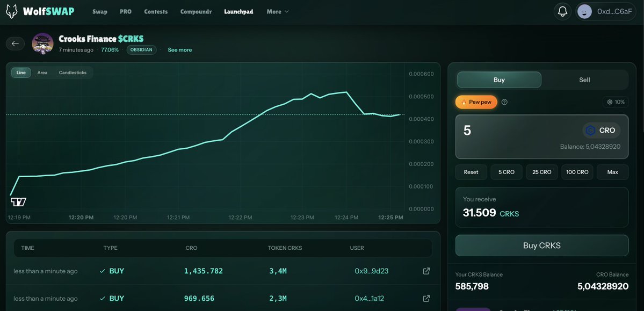Click checkmark icon in 969.656 BUY row

[102, 298]
